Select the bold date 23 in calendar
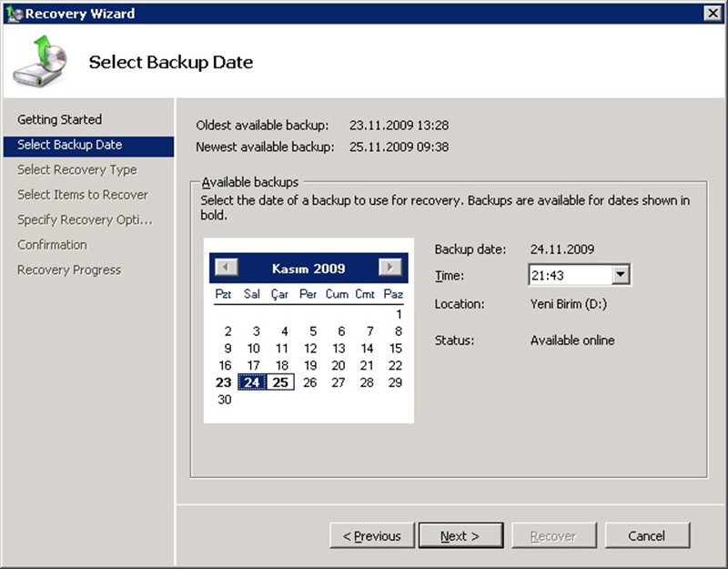728x569 pixels. 224,382
